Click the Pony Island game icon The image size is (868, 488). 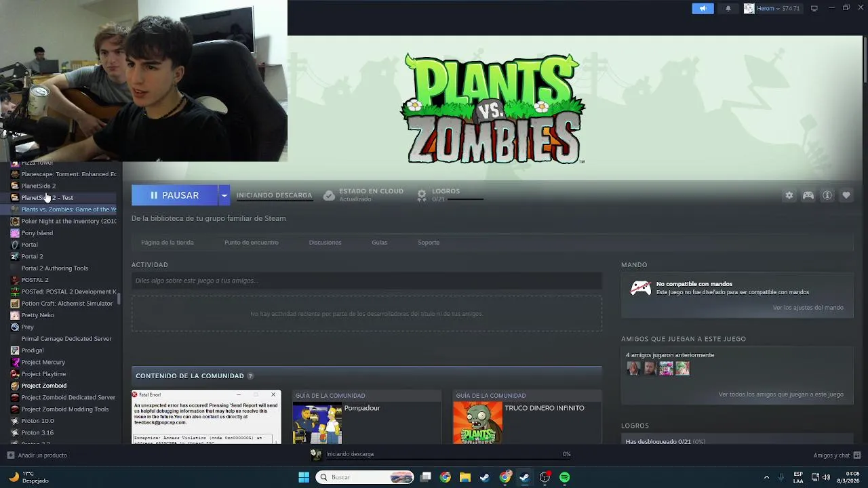point(15,233)
